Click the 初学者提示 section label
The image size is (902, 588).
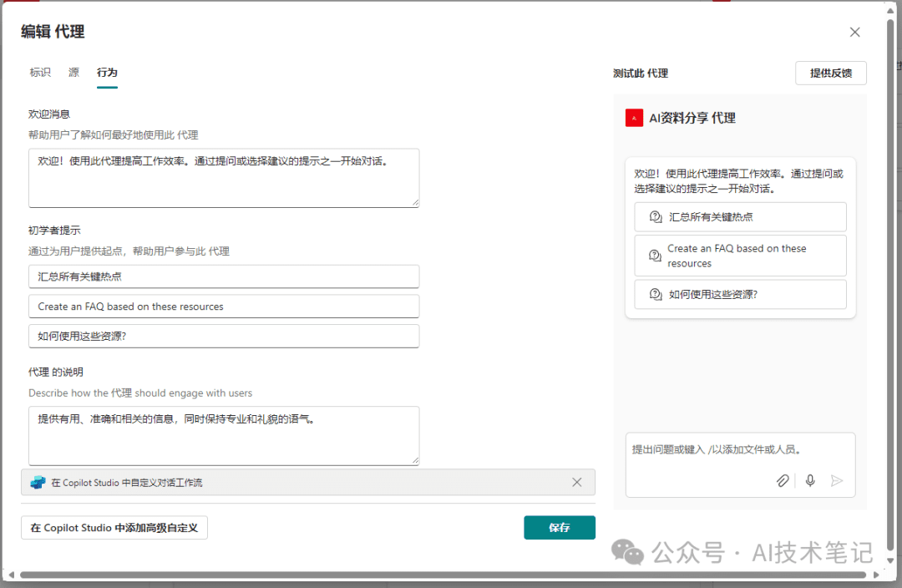(x=54, y=231)
